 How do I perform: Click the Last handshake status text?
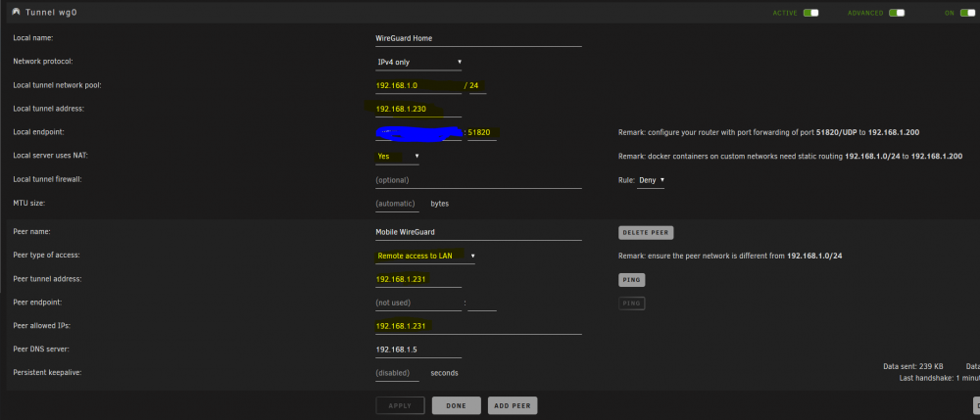tap(940, 378)
